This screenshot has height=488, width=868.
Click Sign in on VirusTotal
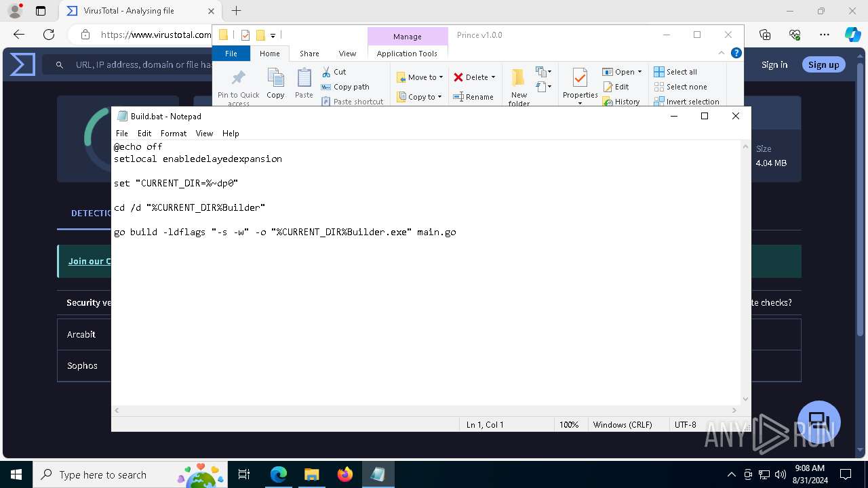click(774, 64)
